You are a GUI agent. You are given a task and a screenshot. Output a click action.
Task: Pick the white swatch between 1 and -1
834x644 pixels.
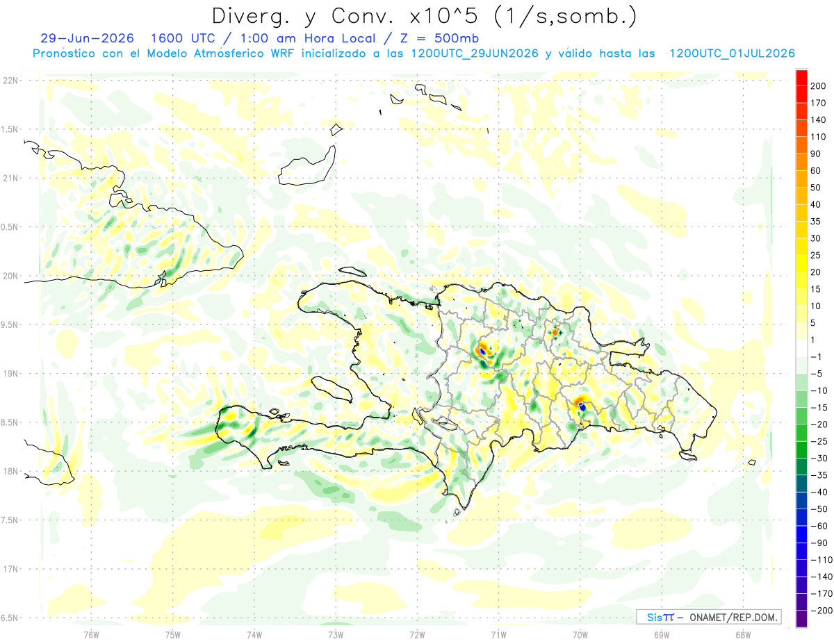click(801, 349)
